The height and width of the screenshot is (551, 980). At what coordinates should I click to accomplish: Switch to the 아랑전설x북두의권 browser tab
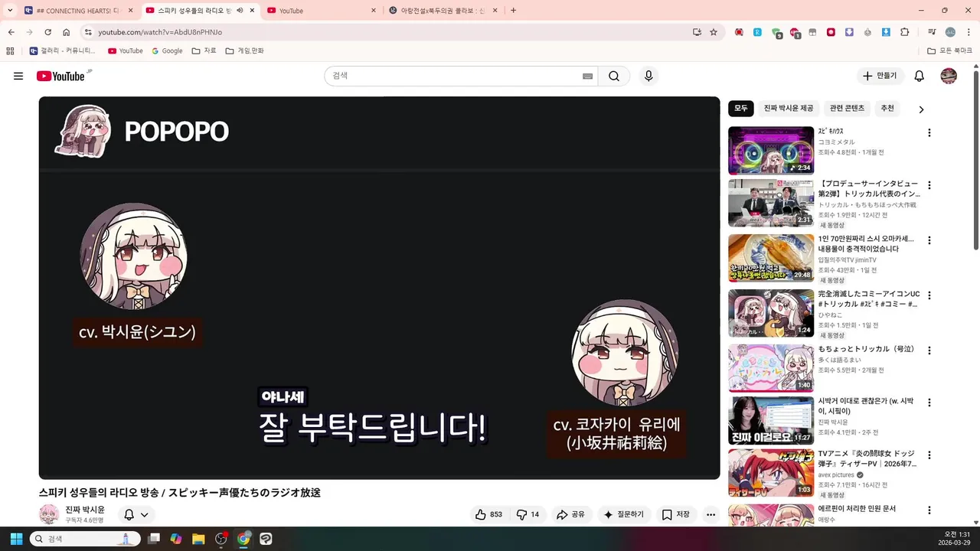pos(443,11)
